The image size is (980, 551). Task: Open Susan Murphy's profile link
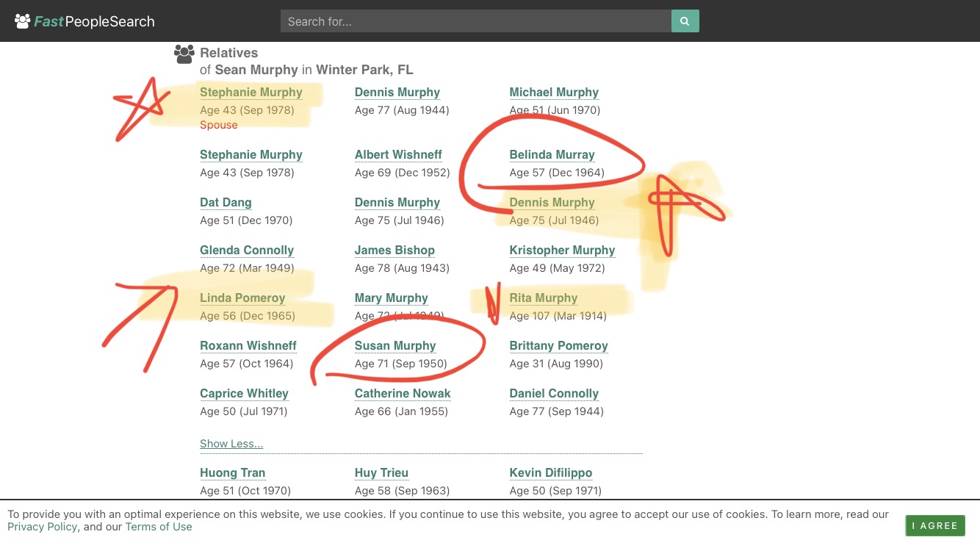click(395, 346)
